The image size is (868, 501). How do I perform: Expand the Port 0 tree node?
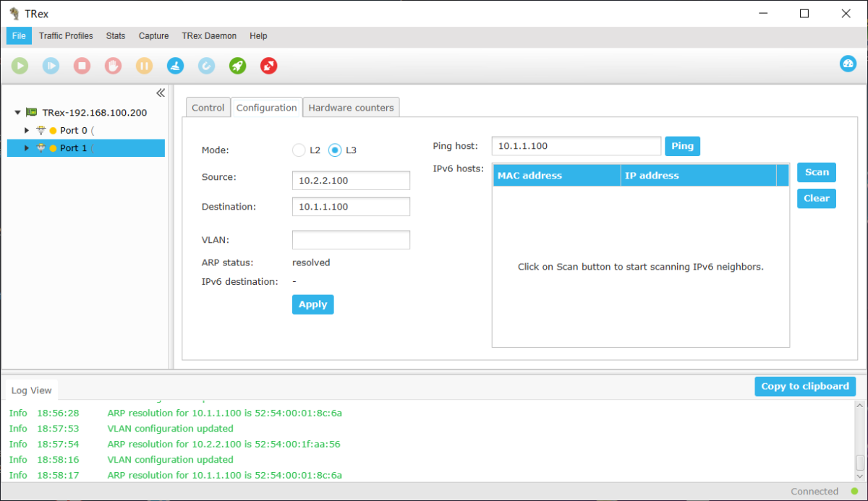[x=27, y=130]
